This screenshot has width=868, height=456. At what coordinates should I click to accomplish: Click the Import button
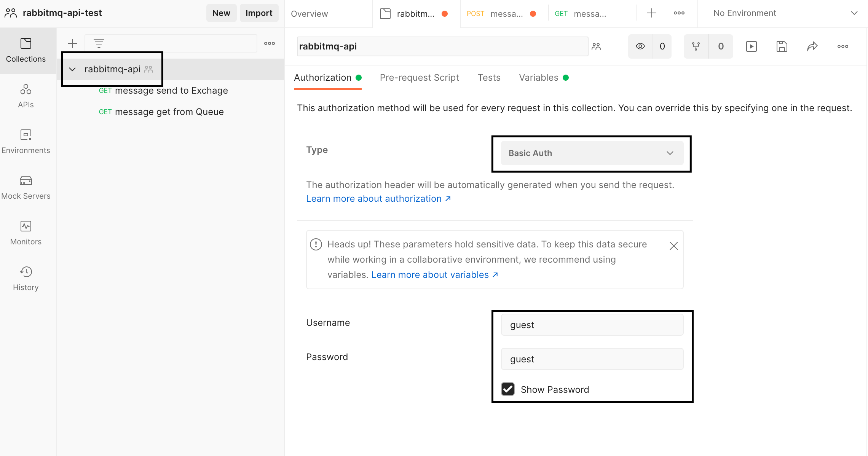pos(259,13)
